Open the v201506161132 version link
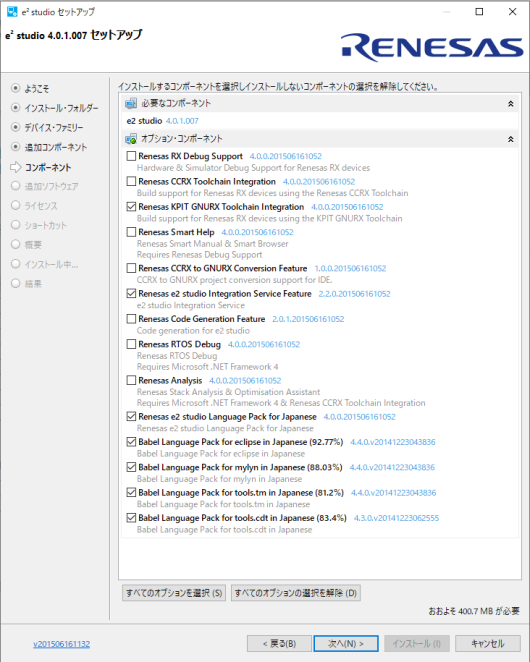 62,644
